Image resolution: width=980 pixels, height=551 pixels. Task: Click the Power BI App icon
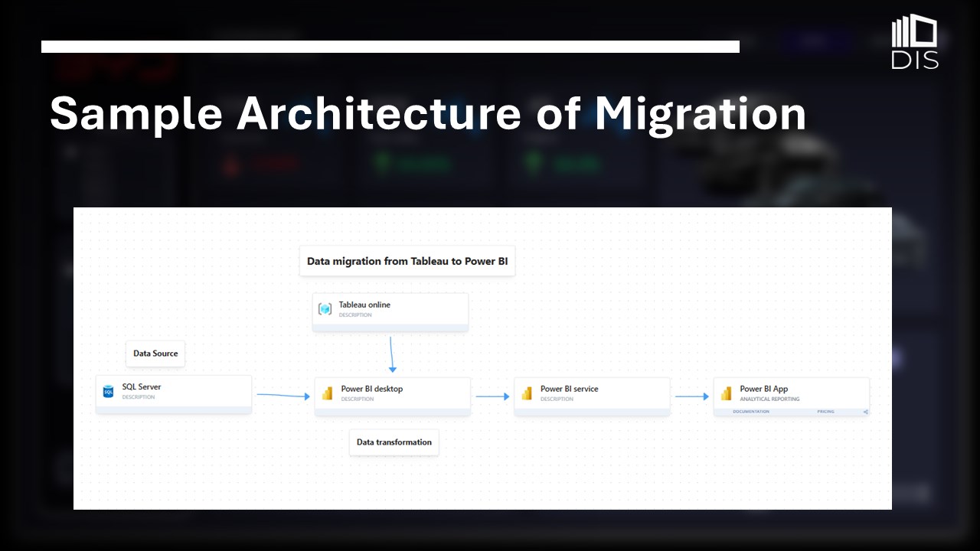(726, 393)
